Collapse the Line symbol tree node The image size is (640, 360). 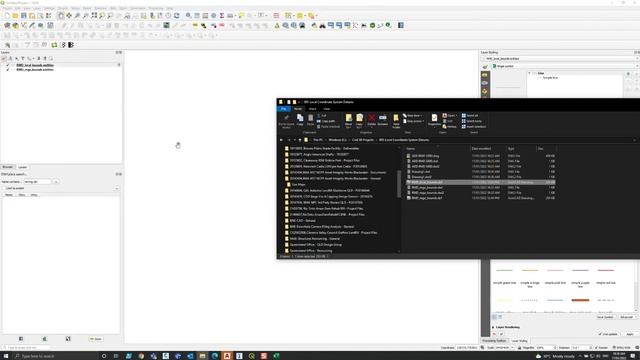[530, 73]
